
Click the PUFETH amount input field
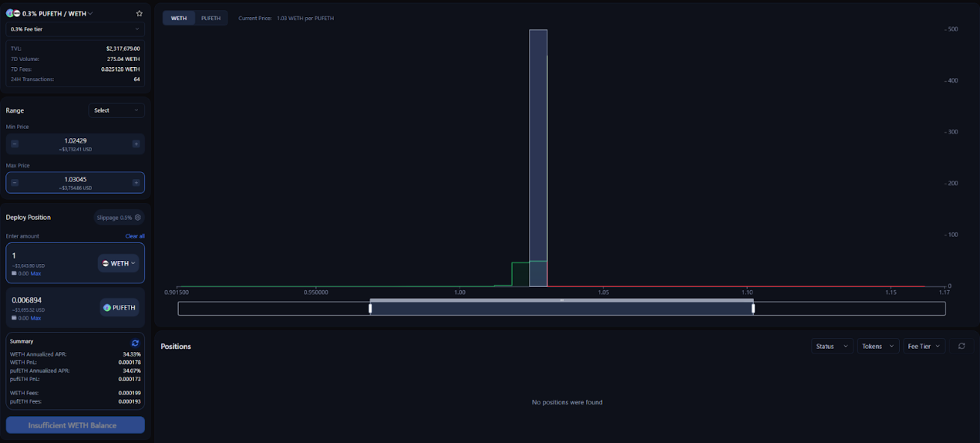point(50,299)
